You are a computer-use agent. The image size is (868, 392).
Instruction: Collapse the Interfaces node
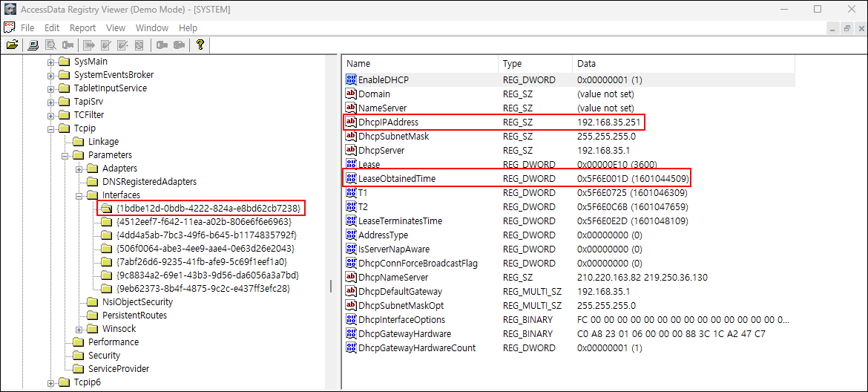click(79, 195)
